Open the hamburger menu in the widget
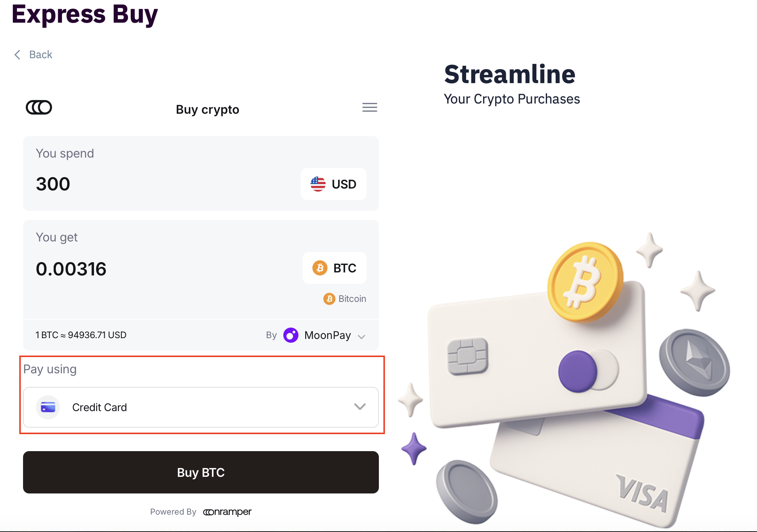 369,107
